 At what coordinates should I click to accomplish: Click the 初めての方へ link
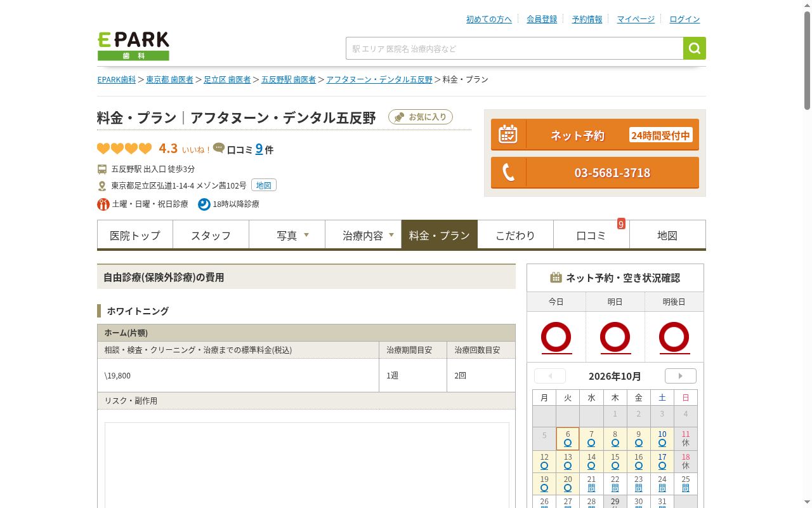(489, 19)
